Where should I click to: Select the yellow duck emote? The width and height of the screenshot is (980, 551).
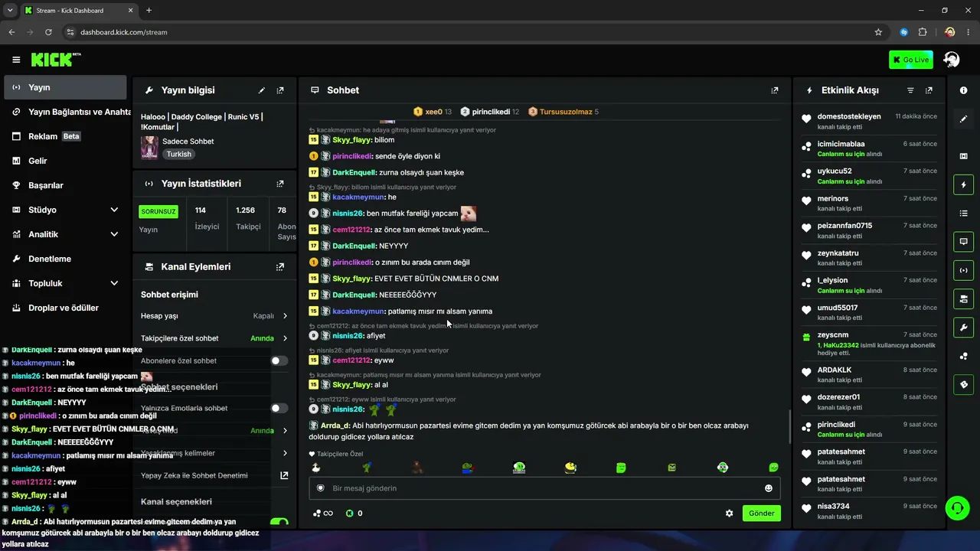tap(570, 468)
